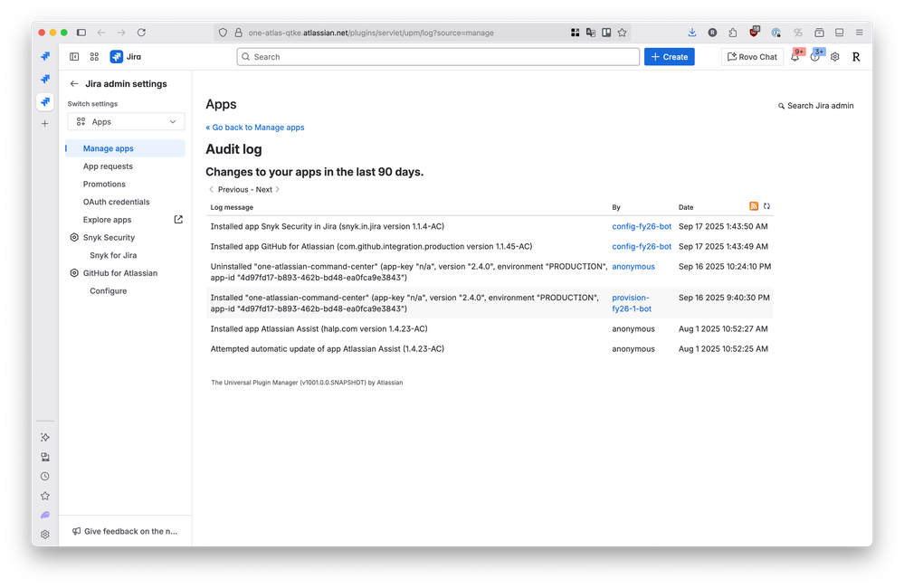Open the help icon with 3+ badge

(x=815, y=57)
